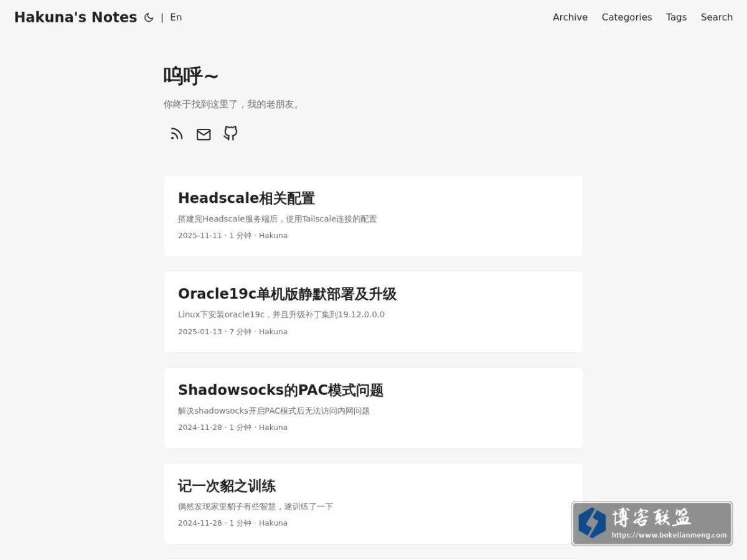This screenshot has width=747, height=560.
Task: Open the Archive menu item
Action: 570,17
